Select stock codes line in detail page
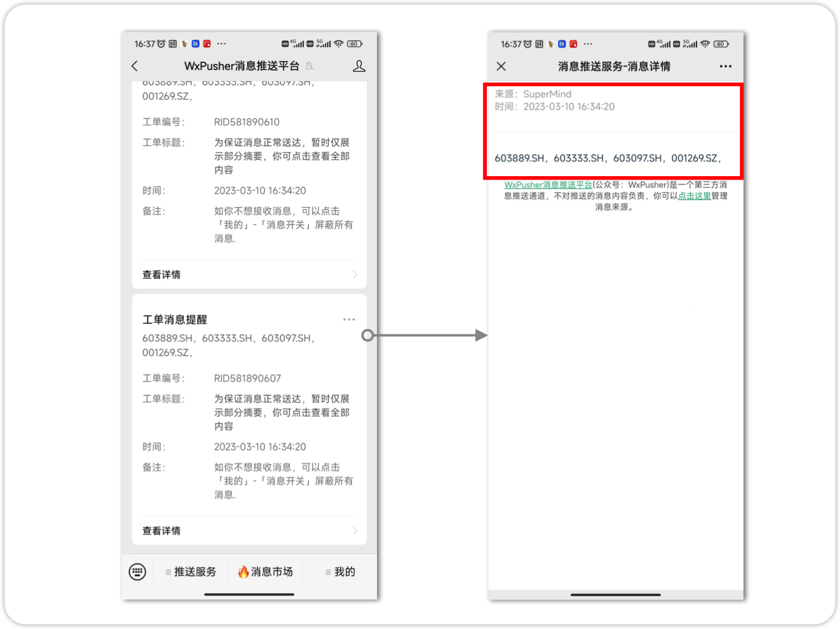Viewport: 840px width, 629px height. click(x=608, y=158)
